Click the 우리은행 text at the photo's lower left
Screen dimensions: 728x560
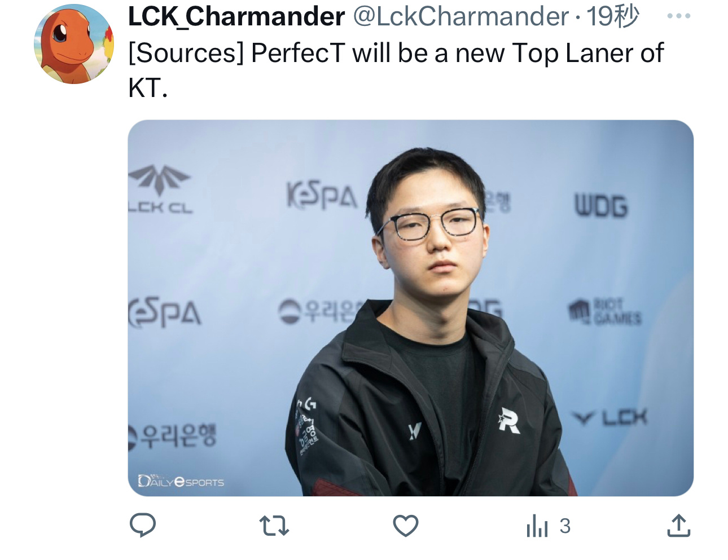click(x=173, y=436)
